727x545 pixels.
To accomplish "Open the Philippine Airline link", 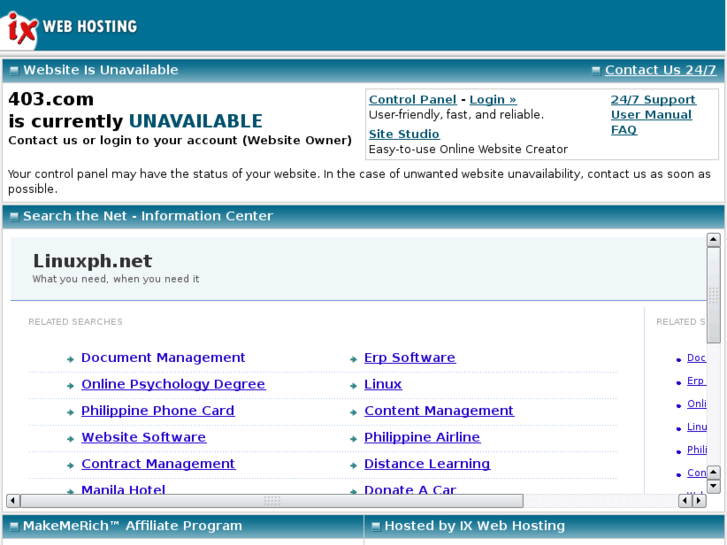I will (x=422, y=437).
